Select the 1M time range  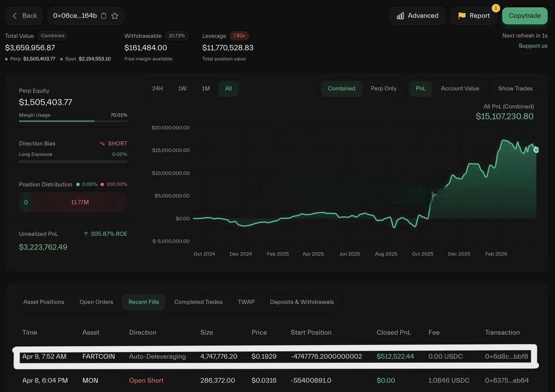coord(206,88)
